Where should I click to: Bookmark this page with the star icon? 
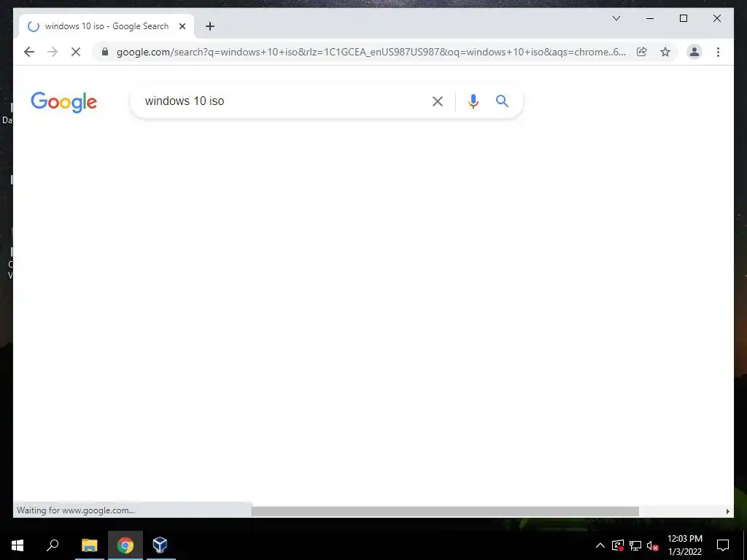pyautogui.click(x=665, y=52)
